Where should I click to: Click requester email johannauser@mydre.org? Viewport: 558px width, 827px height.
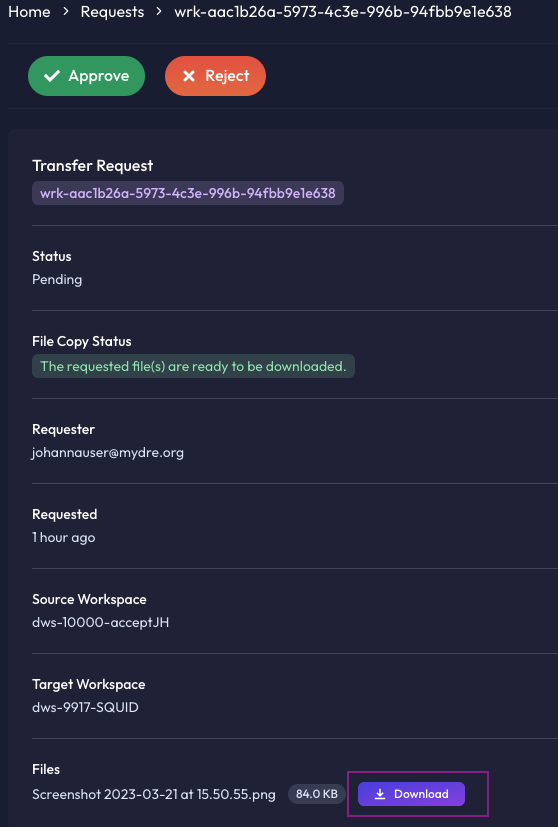click(108, 453)
